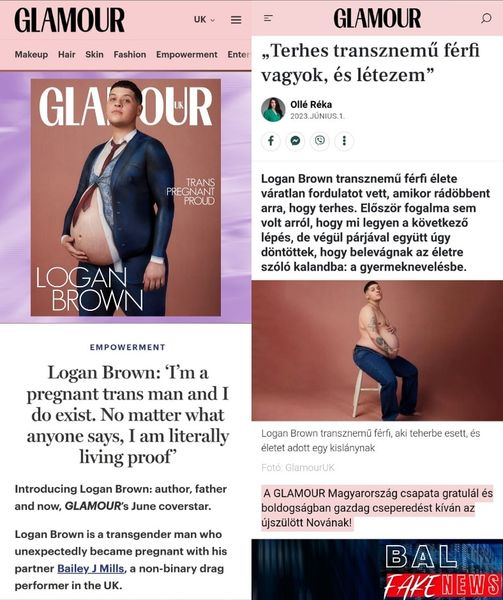This screenshot has width=503, height=600.
Task: Share the article on Facebook
Action: 271,141
